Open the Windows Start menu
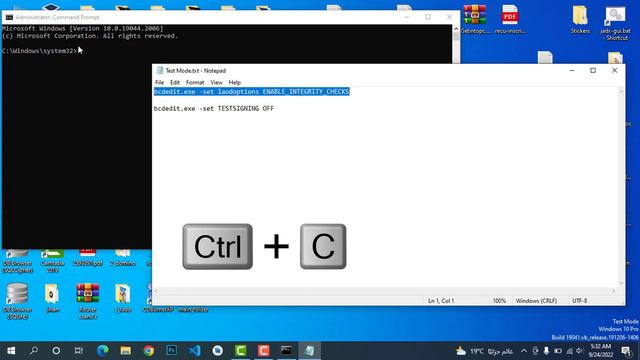640x360 pixels. coord(11,351)
